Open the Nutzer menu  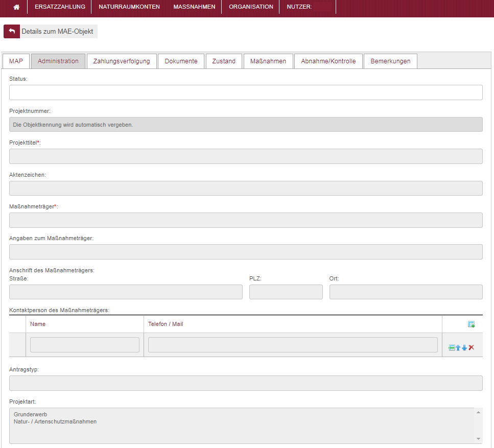(x=299, y=7)
